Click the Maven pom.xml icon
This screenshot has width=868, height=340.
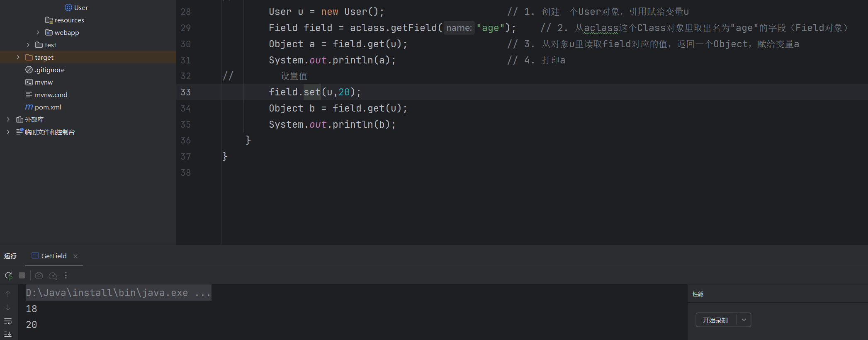(29, 107)
